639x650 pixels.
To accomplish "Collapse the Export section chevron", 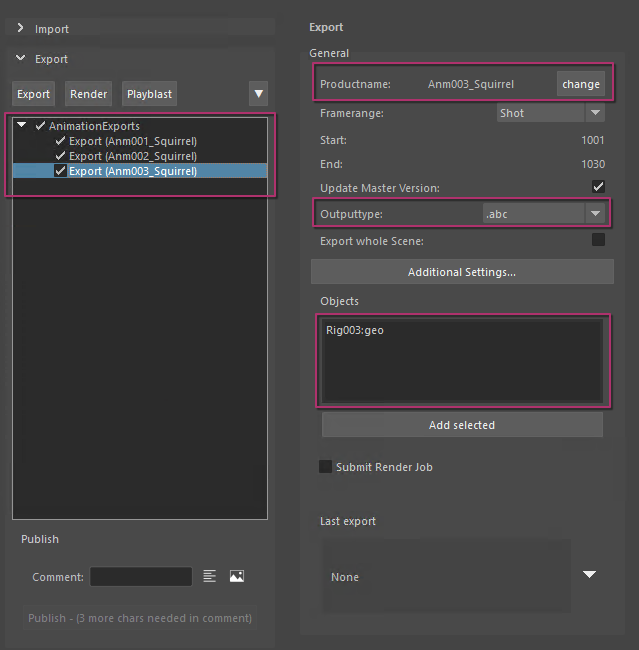I will tap(20, 58).
